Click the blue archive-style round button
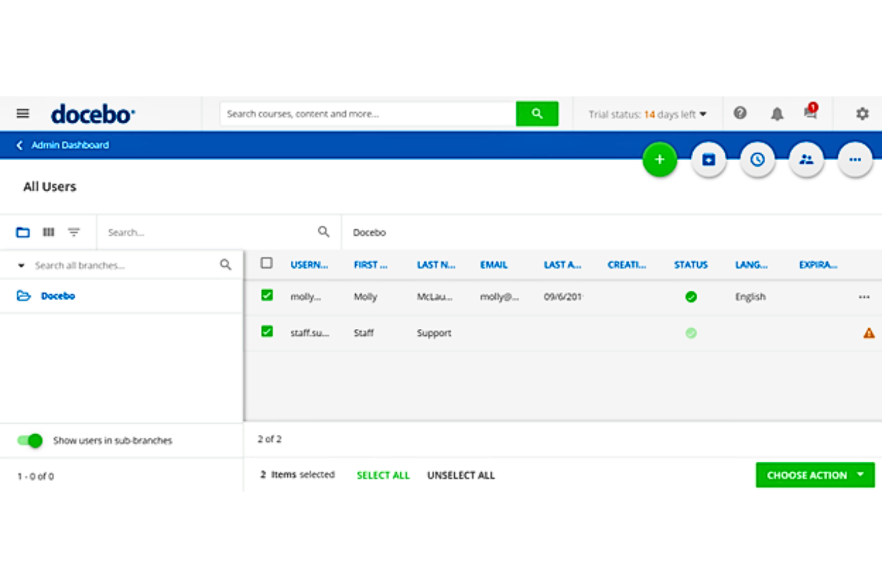Viewport: 882px width, 588px height. tap(709, 160)
